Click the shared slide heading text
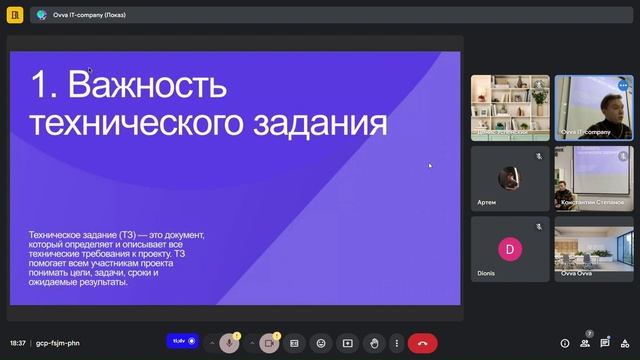The height and width of the screenshot is (360, 640). coord(209,103)
